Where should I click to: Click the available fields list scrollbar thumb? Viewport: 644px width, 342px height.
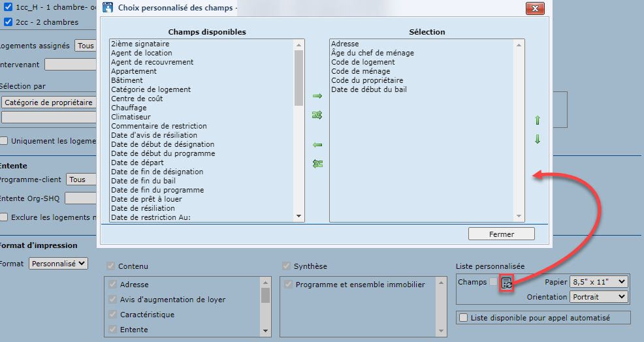click(299, 77)
